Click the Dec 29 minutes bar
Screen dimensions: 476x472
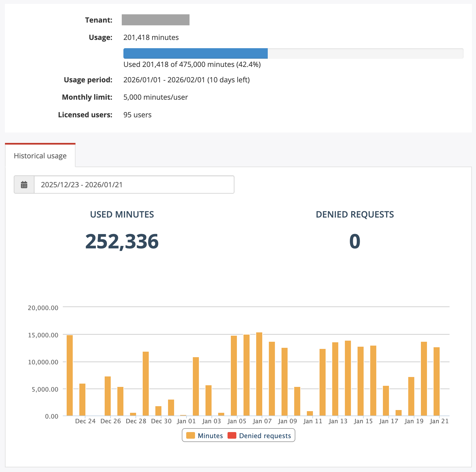(x=146, y=384)
